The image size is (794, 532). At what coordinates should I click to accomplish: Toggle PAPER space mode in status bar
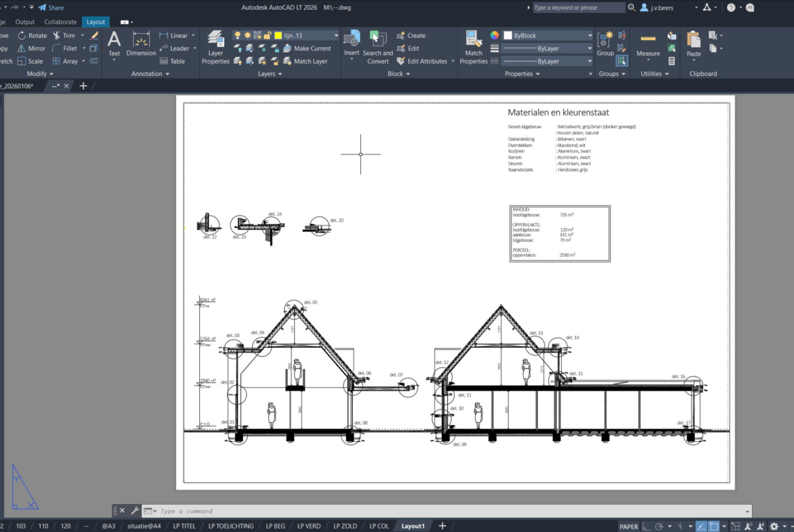[628, 526]
